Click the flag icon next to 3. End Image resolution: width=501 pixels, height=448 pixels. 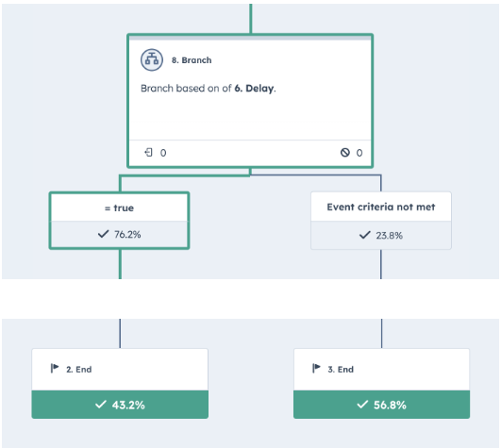(316, 368)
